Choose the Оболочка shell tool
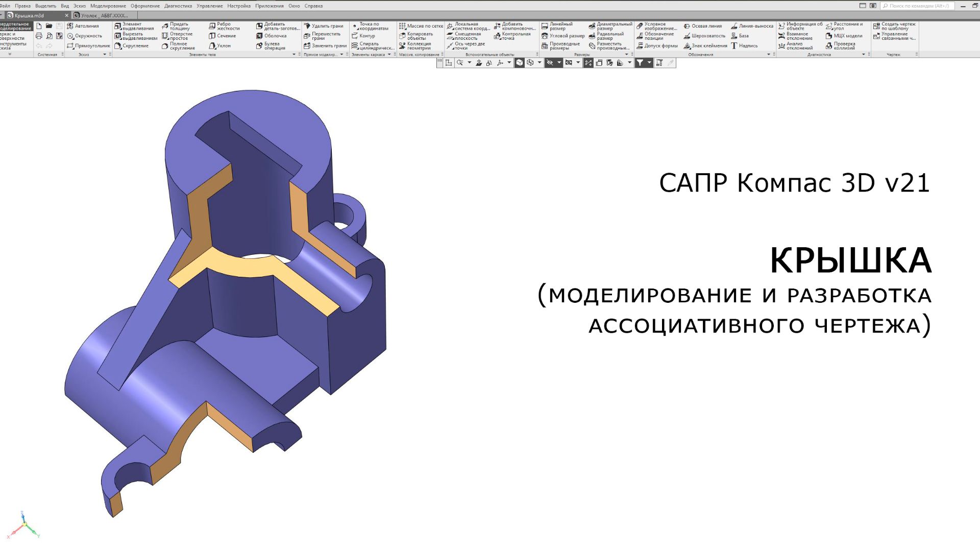Screen dimensions: 980x552 [x=271, y=36]
